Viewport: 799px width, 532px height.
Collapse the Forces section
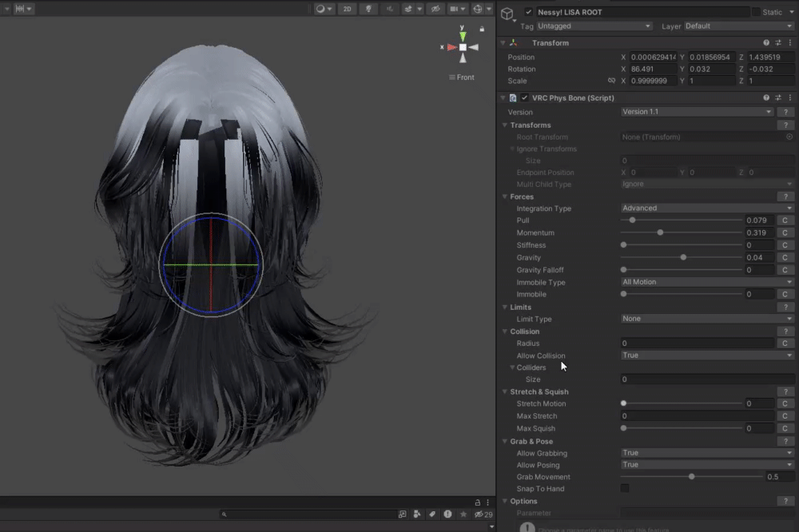(x=505, y=197)
